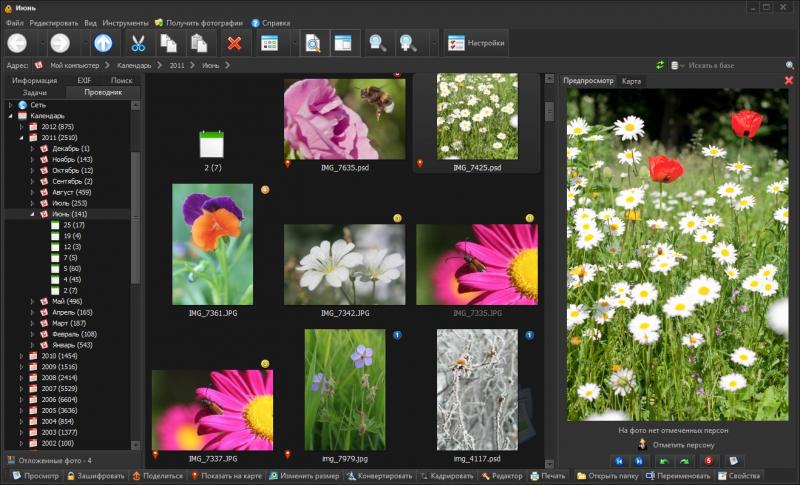Delete selected photo with red X icon
This screenshot has width=800, height=485.
click(x=234, y=43)
